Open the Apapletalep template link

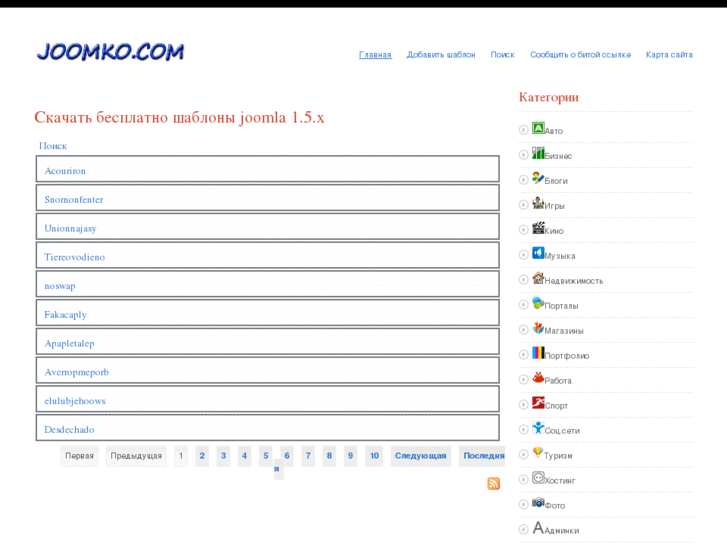[70, 344]
